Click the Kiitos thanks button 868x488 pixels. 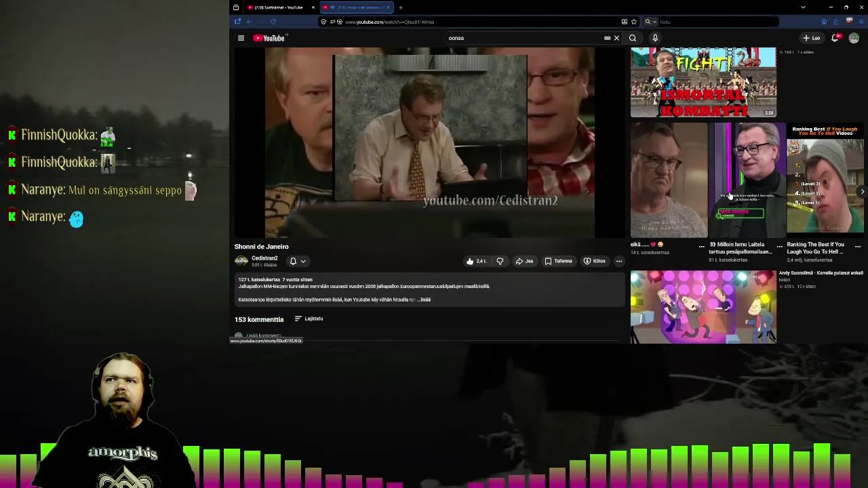pos(595,261)
